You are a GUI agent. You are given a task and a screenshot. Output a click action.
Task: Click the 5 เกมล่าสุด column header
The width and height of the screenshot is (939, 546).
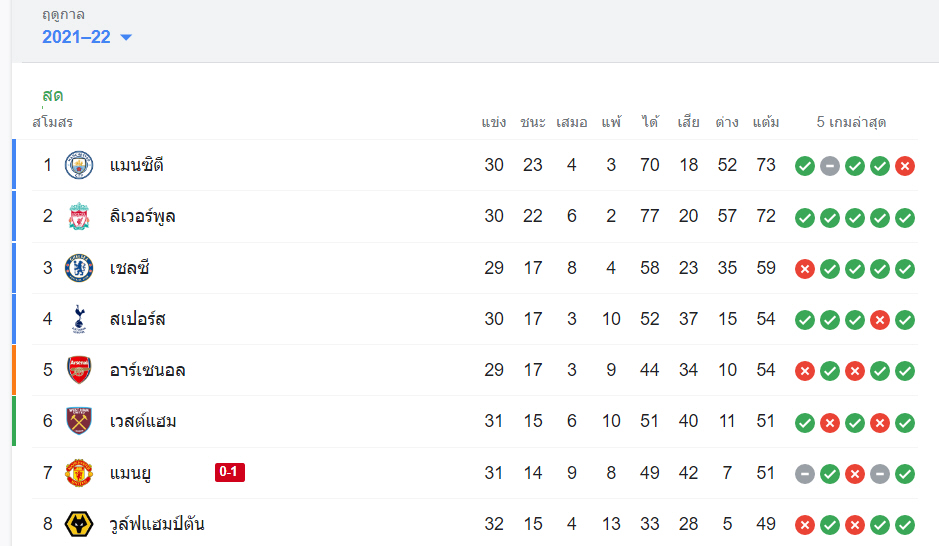[851, 122]
